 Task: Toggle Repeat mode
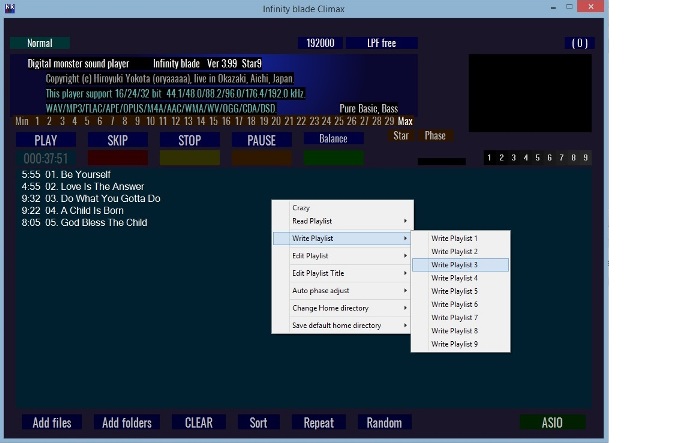coord(319,422)
